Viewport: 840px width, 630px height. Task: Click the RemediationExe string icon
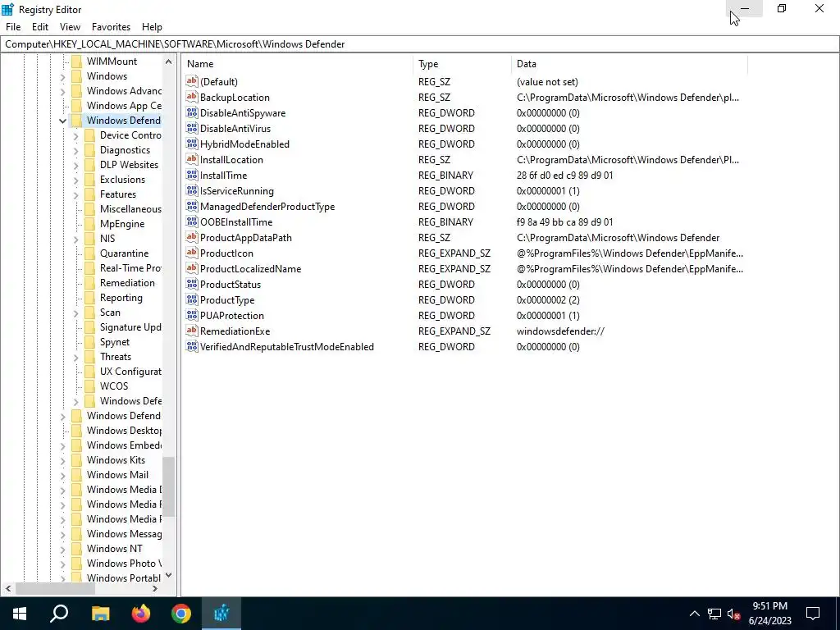pos(192,331)
